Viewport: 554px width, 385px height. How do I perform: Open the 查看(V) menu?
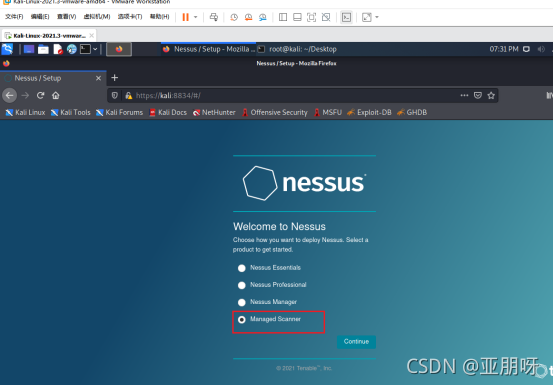click(66, 17)
